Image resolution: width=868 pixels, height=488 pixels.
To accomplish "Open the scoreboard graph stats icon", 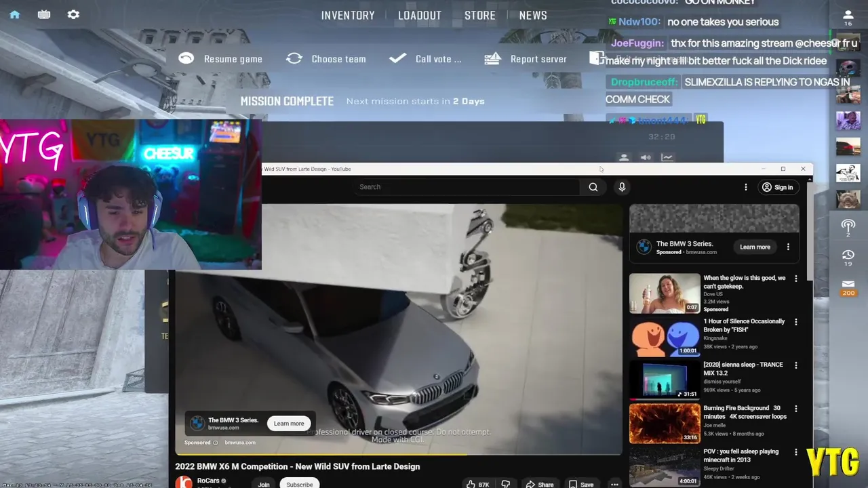I will 667,157.
